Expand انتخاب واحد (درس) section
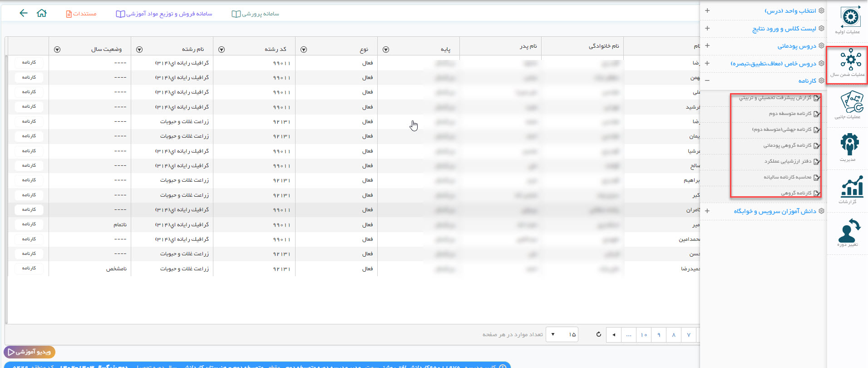The width and height of the screenshot is (868, 368). pos(707,10)
